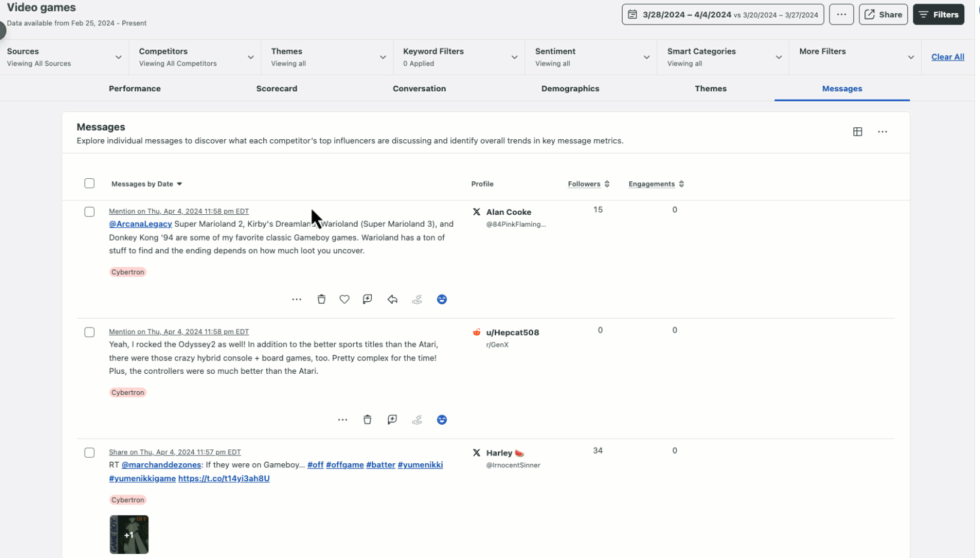This screenshot has height=558, width=980.
Task: Expand the Competitors filter dropdown
Action: point(196,57)
